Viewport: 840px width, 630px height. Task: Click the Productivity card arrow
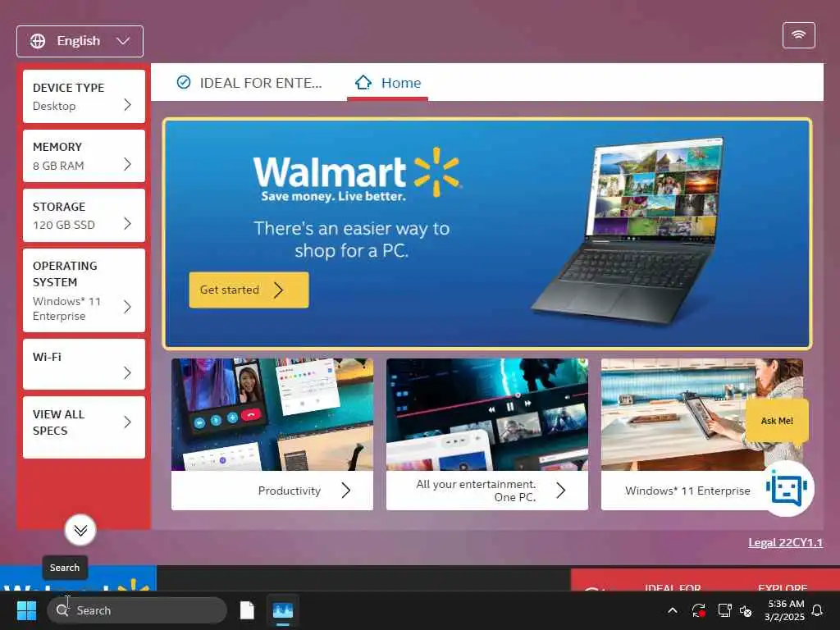[x=346, y=491]
